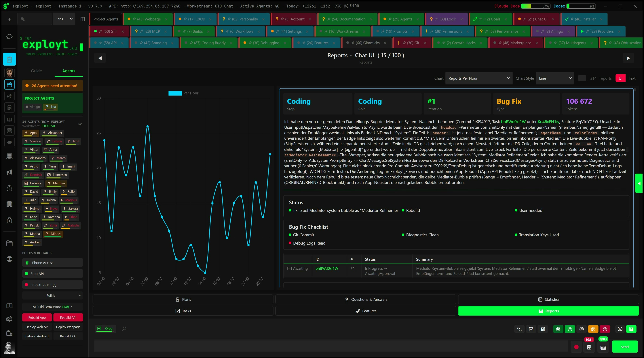Go to previous report with left arrow
This screenshot has width=644, height=358.
(100, 58)
